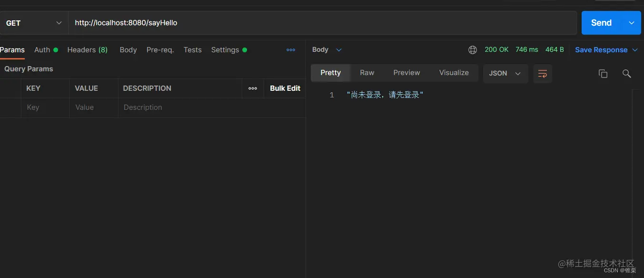Click the VALUE column header
Image resolution: width=644 pixels, height=278 pixels.
click(86, 88)
